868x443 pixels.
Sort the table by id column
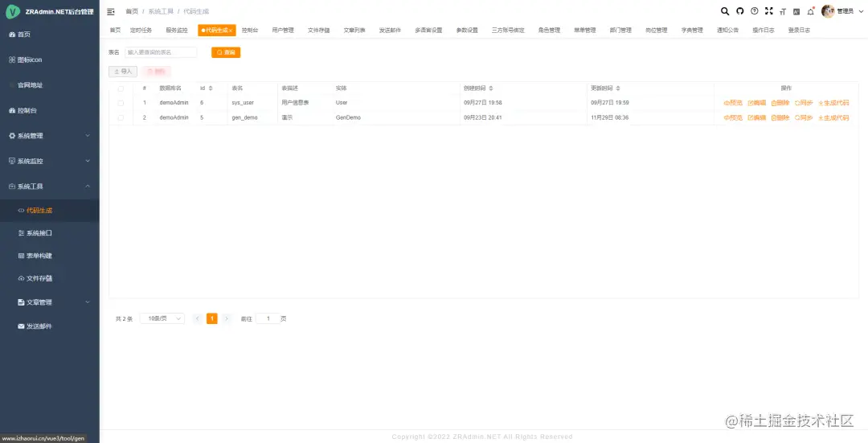click(211, 88)
